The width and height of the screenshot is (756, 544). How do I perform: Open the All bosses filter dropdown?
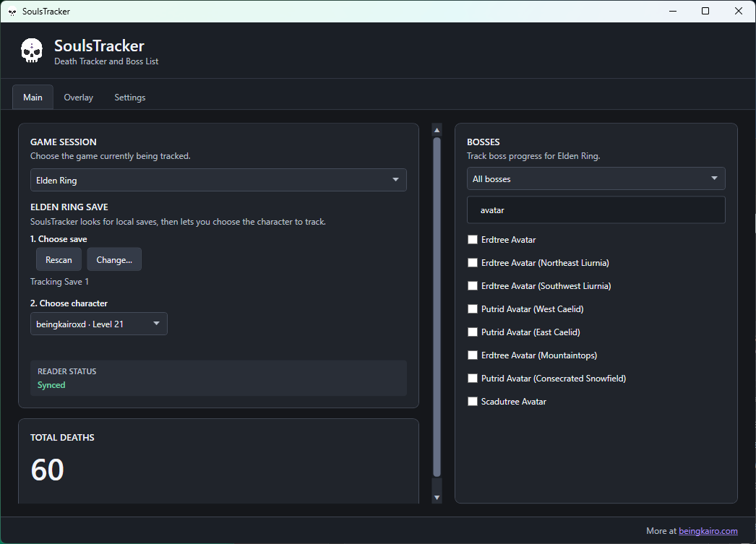(x=596, y=178)
